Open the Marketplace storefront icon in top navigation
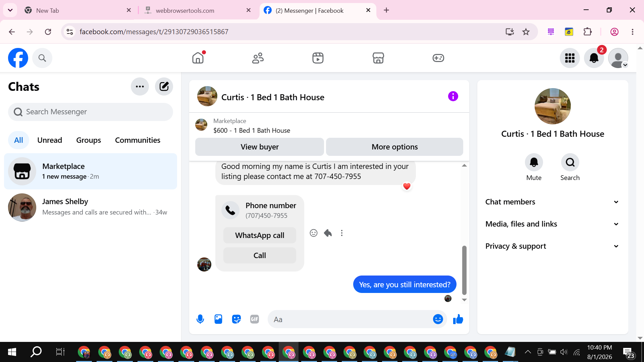 378,58
